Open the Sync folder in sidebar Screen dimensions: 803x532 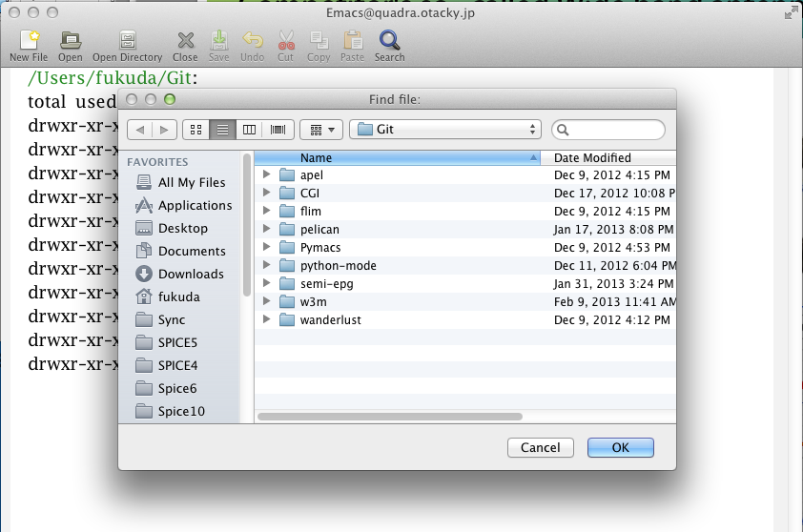160,320
